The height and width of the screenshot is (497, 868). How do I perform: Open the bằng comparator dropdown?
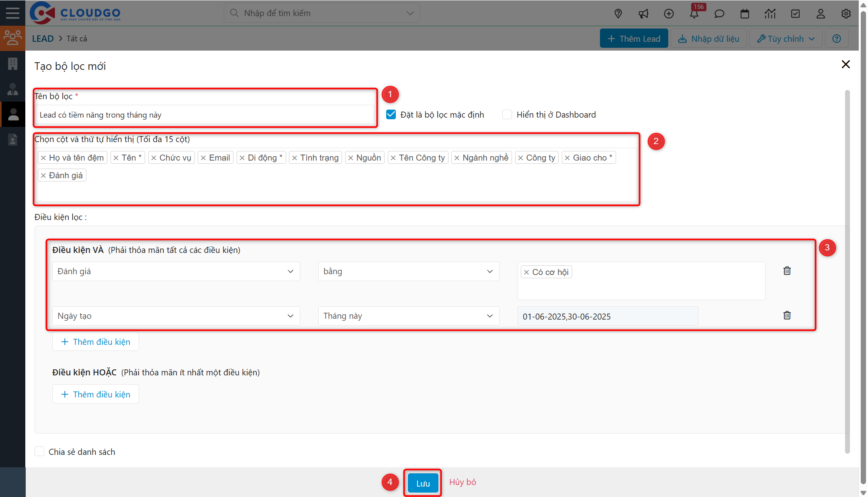pos(408,271)
